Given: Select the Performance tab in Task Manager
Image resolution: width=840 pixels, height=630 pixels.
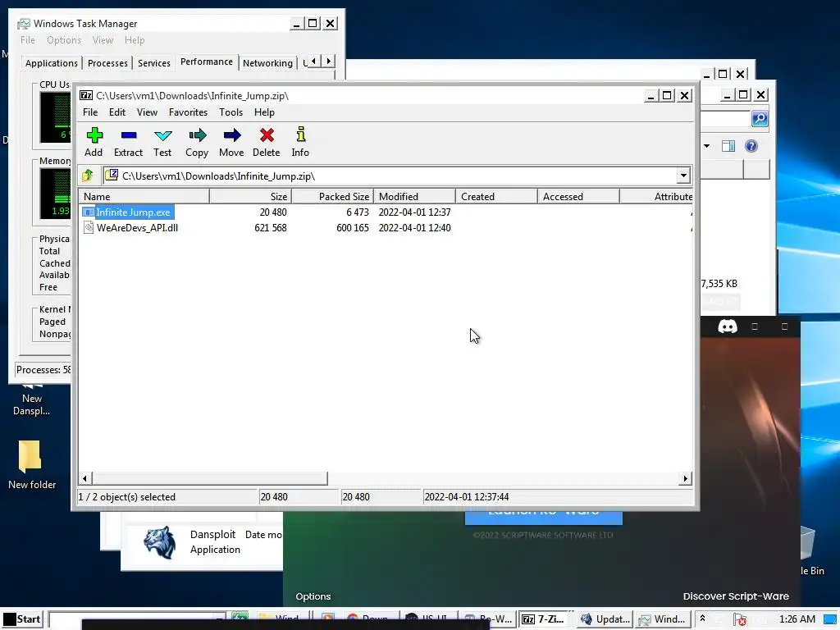Looking at the screenshot, I should [206, 62].
